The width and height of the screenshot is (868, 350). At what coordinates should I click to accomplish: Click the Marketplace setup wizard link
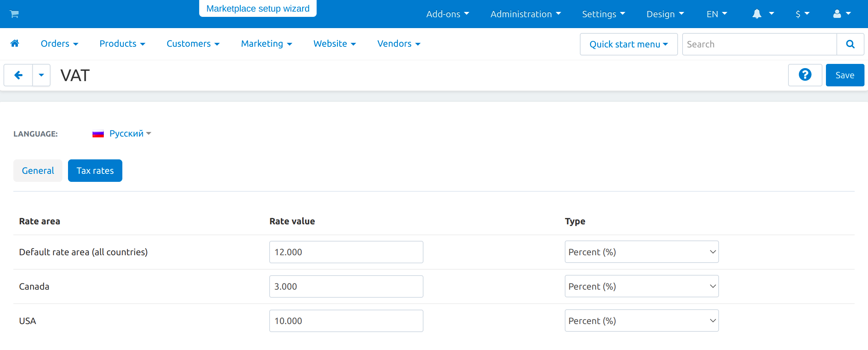[258, 8]
